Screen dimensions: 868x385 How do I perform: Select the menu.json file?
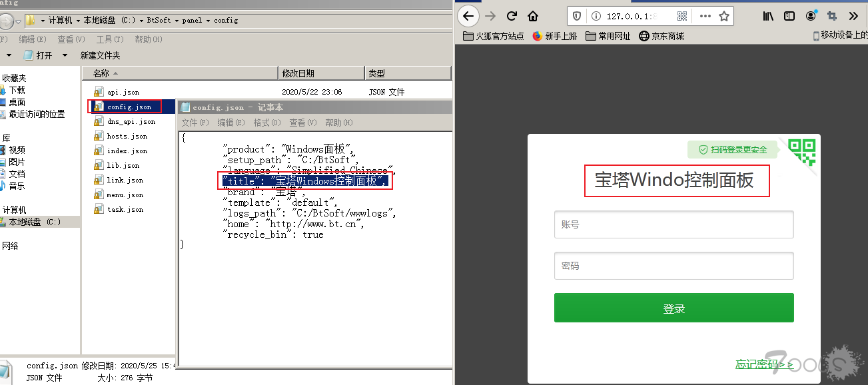pyautogui.click(x=119, y=194)
